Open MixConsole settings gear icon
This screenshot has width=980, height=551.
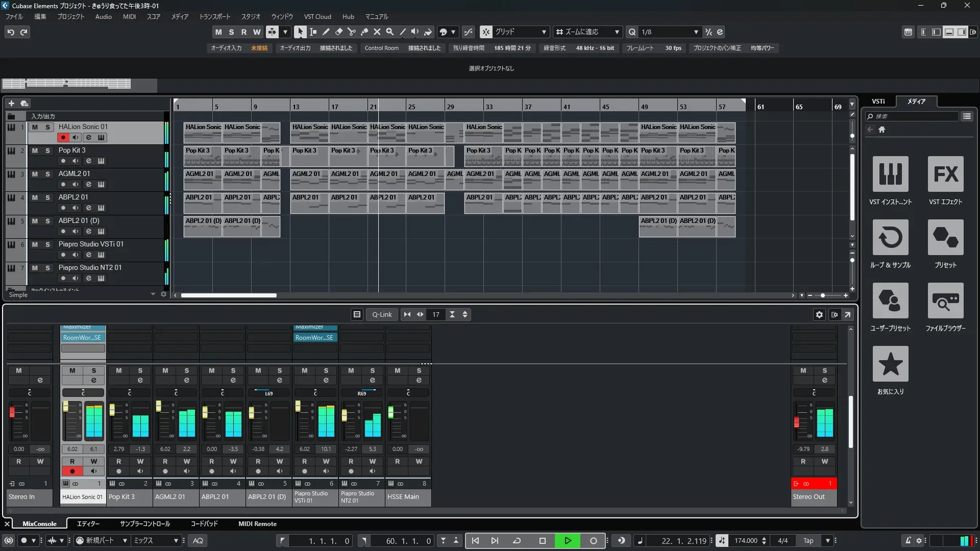tap(819, 315)
